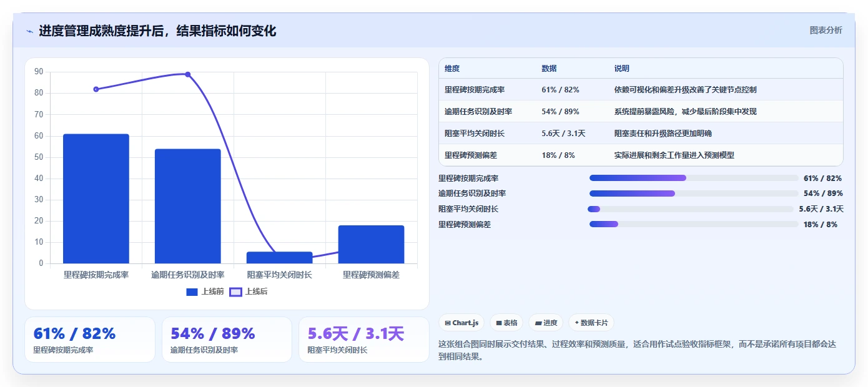This screenshot has width=868, height=387.
Task: Click the x-axis label 逾期任务识别及时率
Action: click(x=188, y=275)
